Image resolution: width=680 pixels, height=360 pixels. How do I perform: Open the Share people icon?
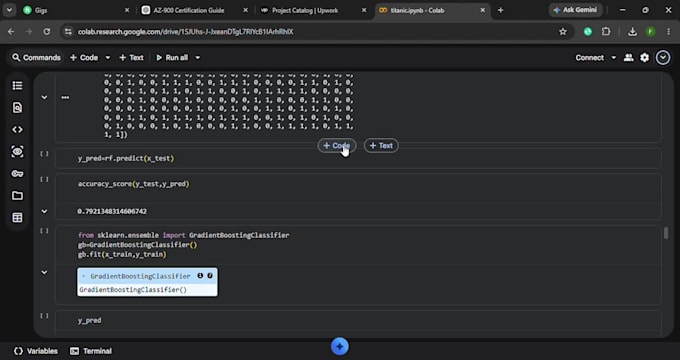pos(628,57)
